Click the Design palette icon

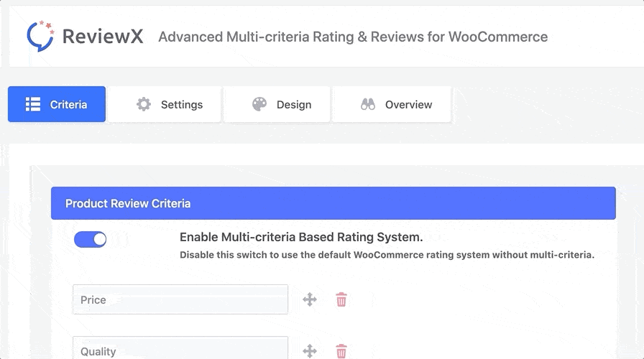click(259, 104)
